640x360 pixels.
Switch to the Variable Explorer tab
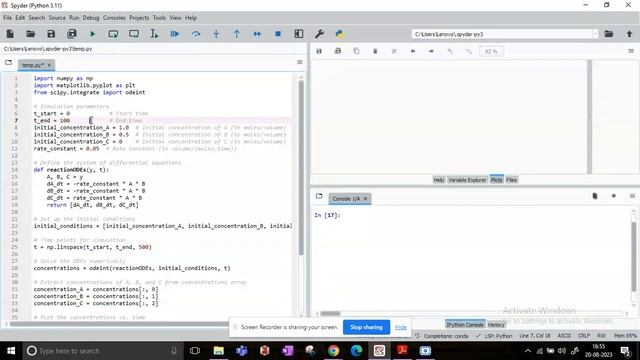pyautogui.click(x=467, y=180)
